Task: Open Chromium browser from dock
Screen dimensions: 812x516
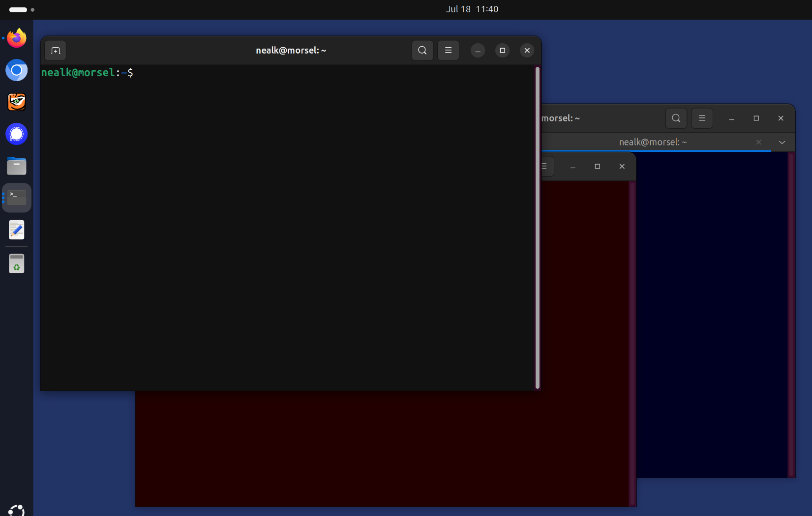Action: pyautogui.click(x=17, y=70)
